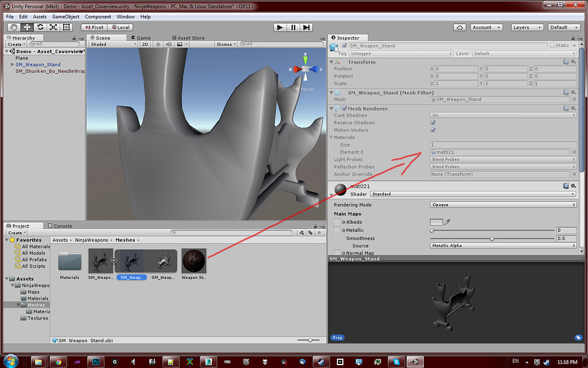Click the Account button
Viewport: 588px width, 368px height.
486,27
